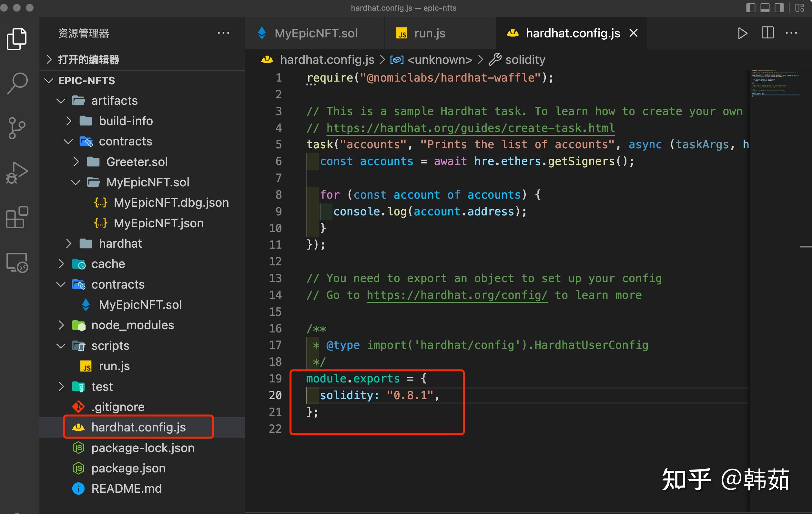Expand the node_modules folder
812x514 pixels.
pos(142,325)
